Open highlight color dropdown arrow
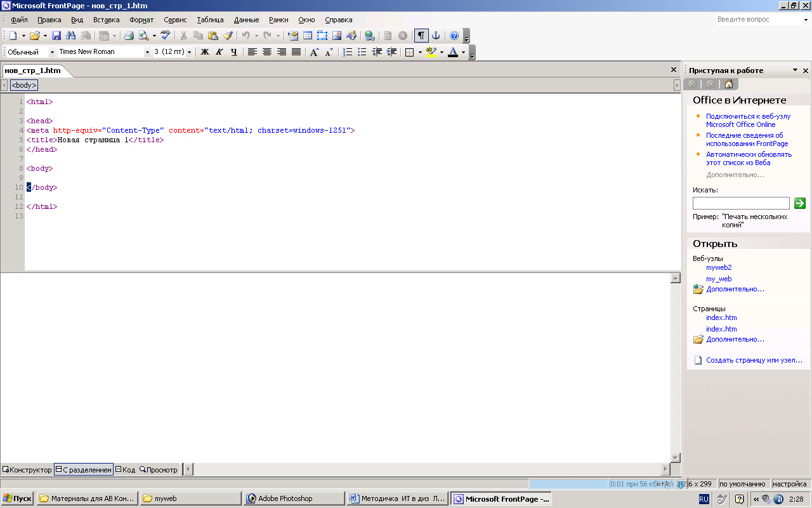This screenshot has height=508, width=812. (x=442, y=52)
